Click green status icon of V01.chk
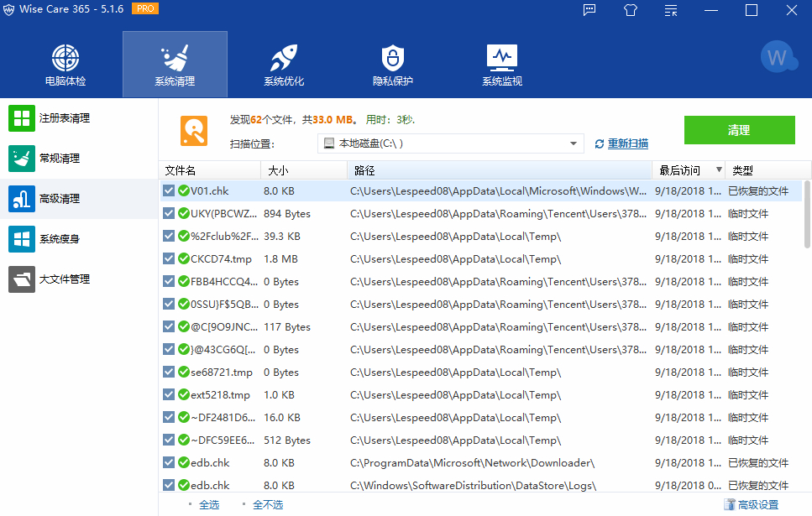This screenshot has height=516, width=812. point(184,190)
